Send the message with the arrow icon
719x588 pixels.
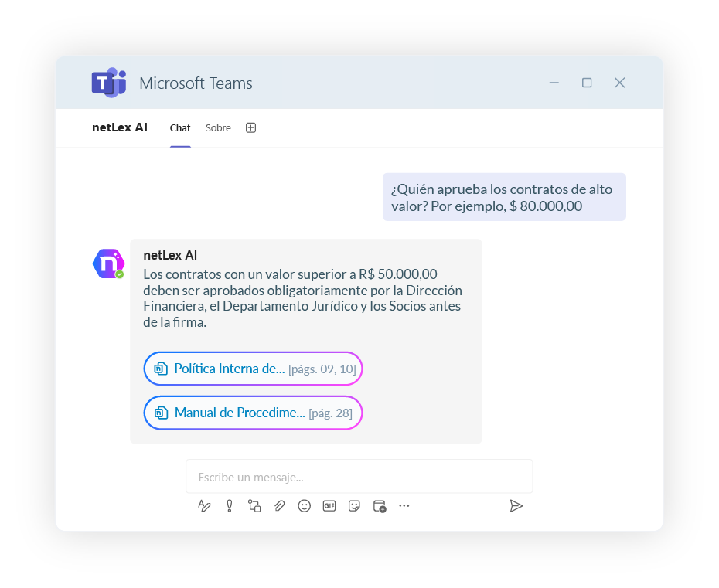coord(516,506)
